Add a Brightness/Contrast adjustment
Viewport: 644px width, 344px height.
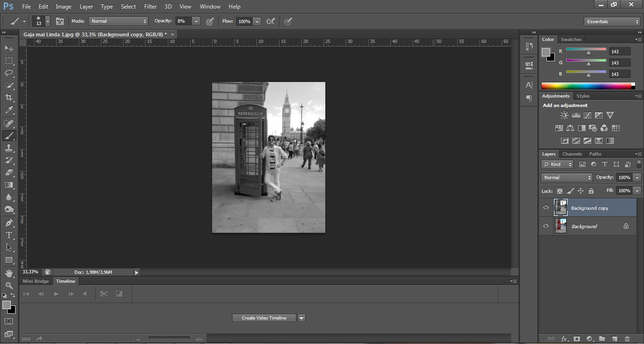[564, 115]
